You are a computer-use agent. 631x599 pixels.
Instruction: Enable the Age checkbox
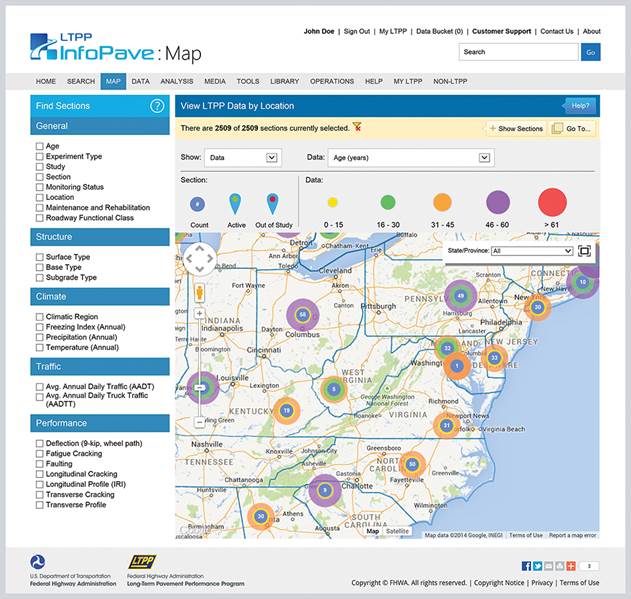[39, 146]
